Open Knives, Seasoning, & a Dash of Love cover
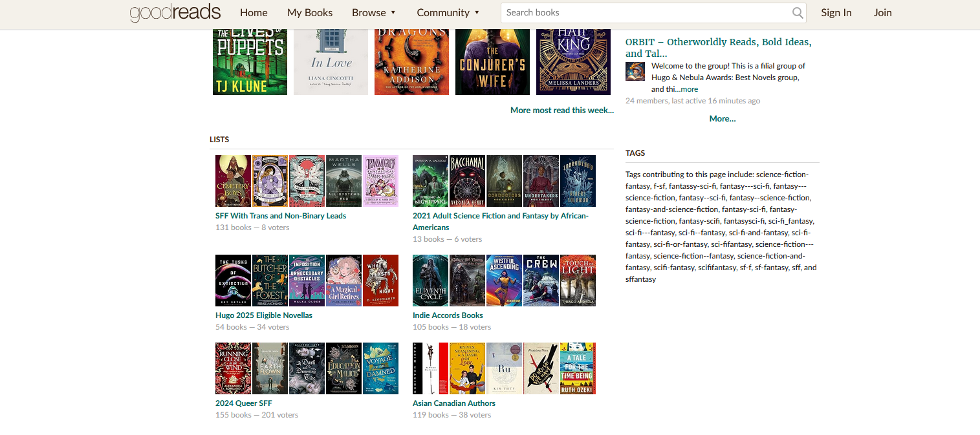This screenshot has height=435, width=980. (x=467, y=368)
